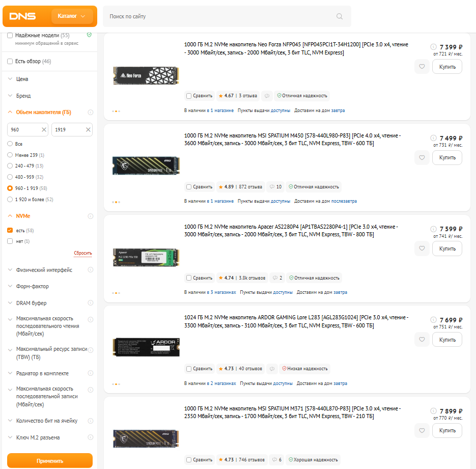Select 480 - 959 capacity option
The width and height of the screenshot is (476, 469).
coord(10,177)
